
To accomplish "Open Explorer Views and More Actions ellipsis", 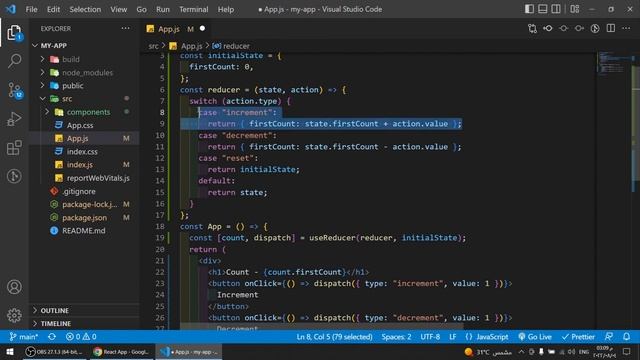I will pos(125,28).
